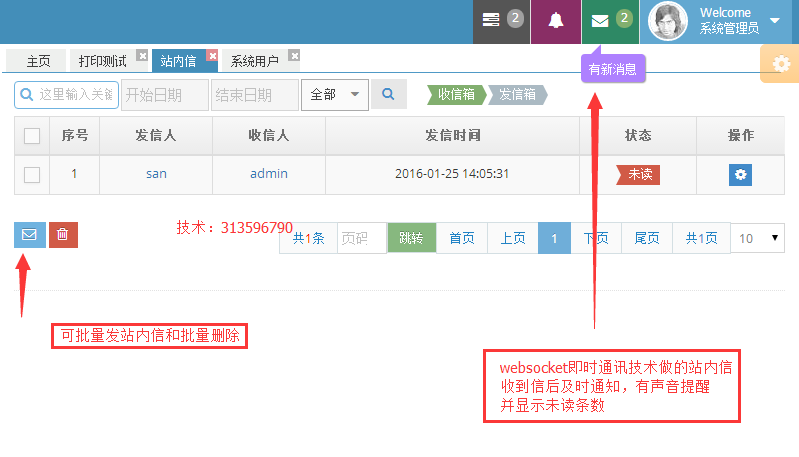Click the green 跳转 button
Viewport: 799px width, 457px height.
(411, 238)
